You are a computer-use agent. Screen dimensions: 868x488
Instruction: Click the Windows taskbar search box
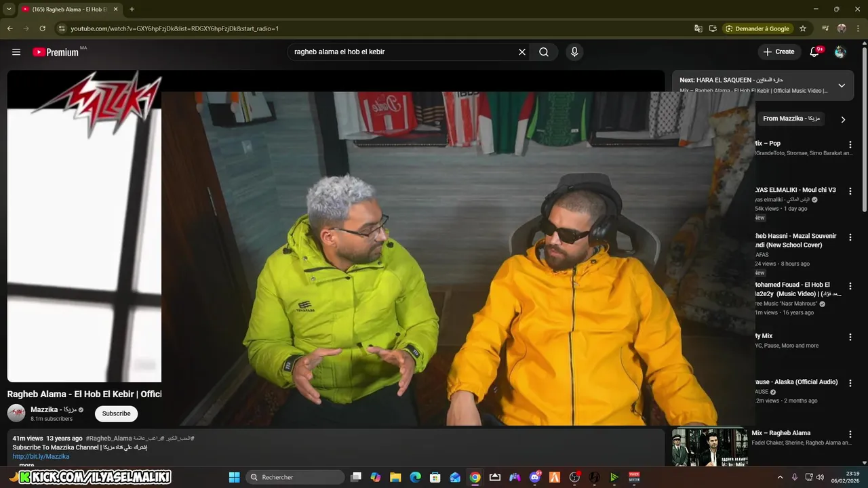point(295,477)
